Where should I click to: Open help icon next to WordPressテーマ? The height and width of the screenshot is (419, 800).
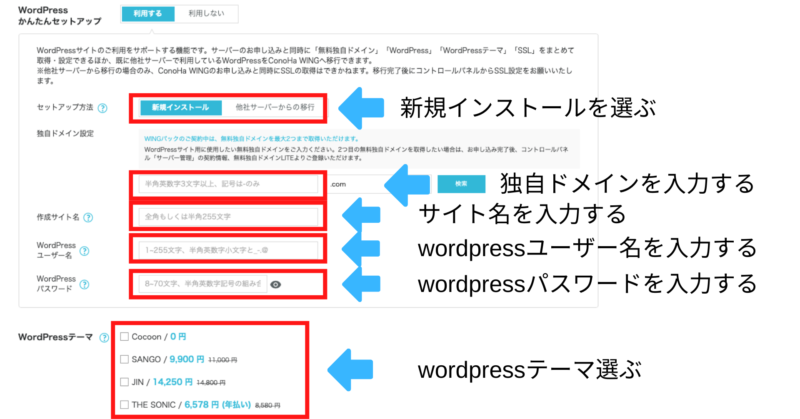(x=104, y=337)
